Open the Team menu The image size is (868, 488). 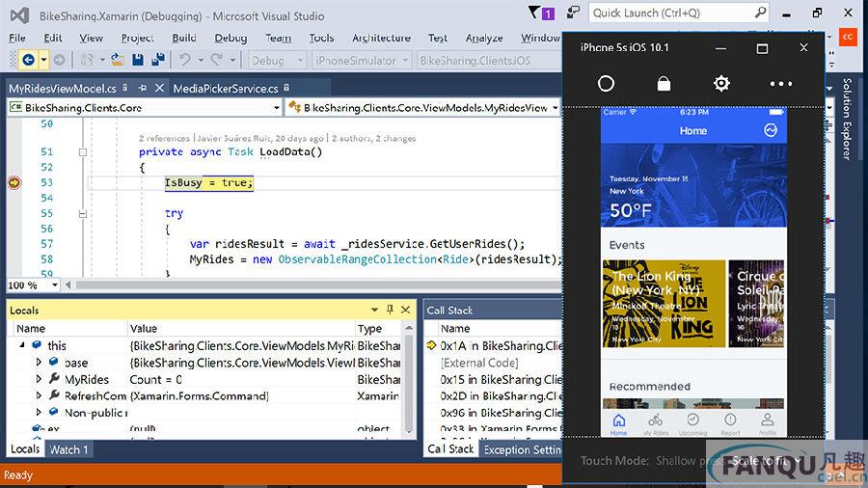click(x=278, y=38)
